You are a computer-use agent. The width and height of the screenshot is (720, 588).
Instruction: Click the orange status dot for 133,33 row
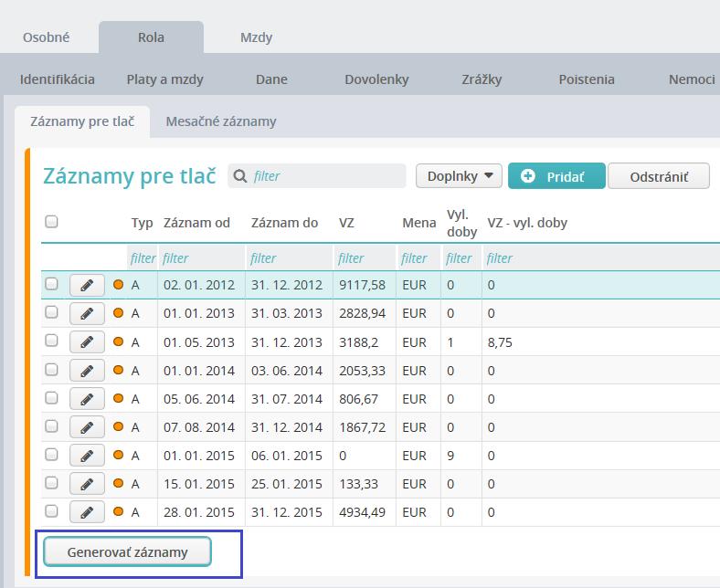click(119, 483)
